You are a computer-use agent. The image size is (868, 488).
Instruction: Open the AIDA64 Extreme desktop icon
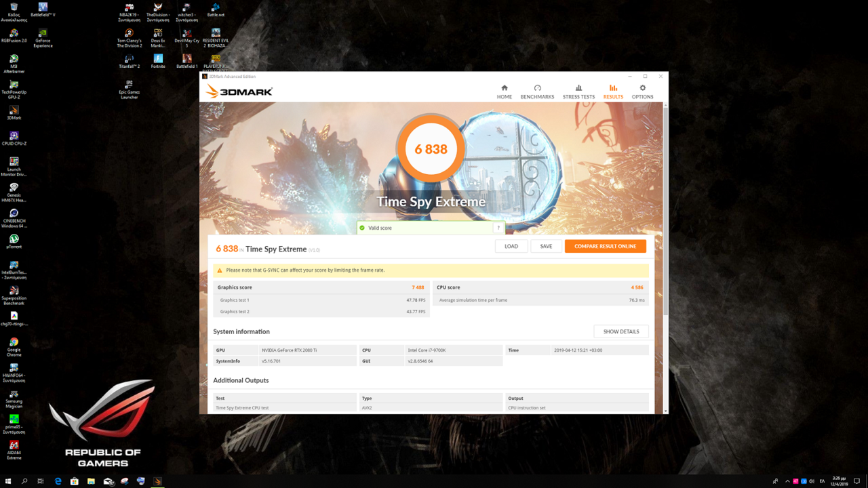point(14,450)
